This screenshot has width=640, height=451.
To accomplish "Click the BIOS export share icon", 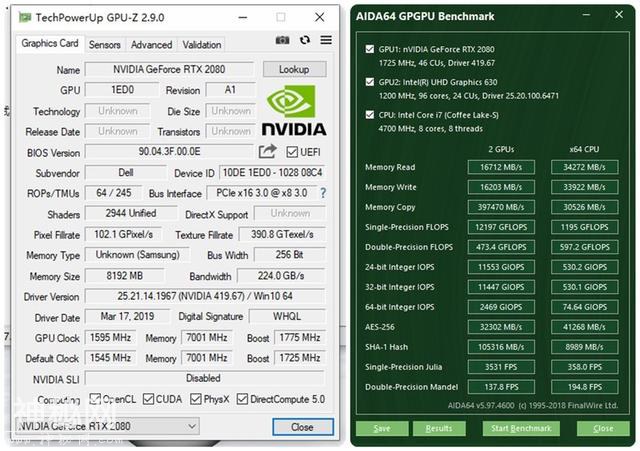I will tap(267, 152).
